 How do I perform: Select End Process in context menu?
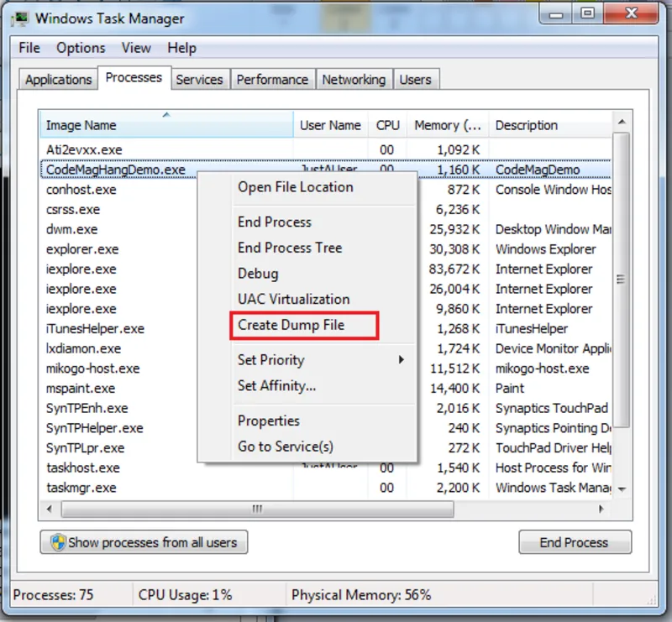point(275,222)
